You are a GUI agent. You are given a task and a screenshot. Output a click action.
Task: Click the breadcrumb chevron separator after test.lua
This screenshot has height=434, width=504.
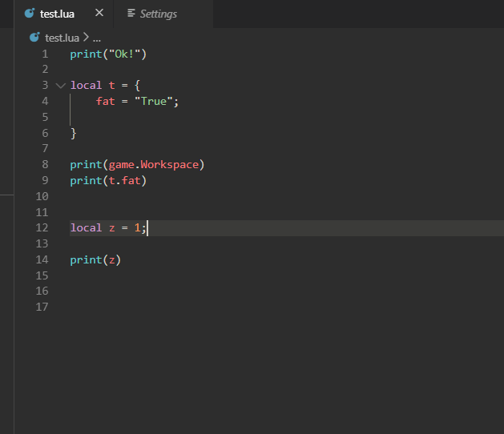86,38
